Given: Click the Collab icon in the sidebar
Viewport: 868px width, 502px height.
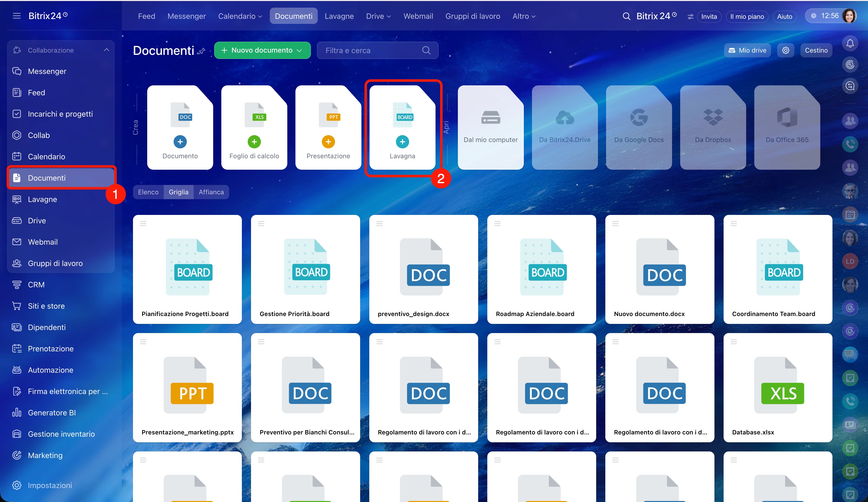Looking at the screenshot, I should (x=17, y=135).
